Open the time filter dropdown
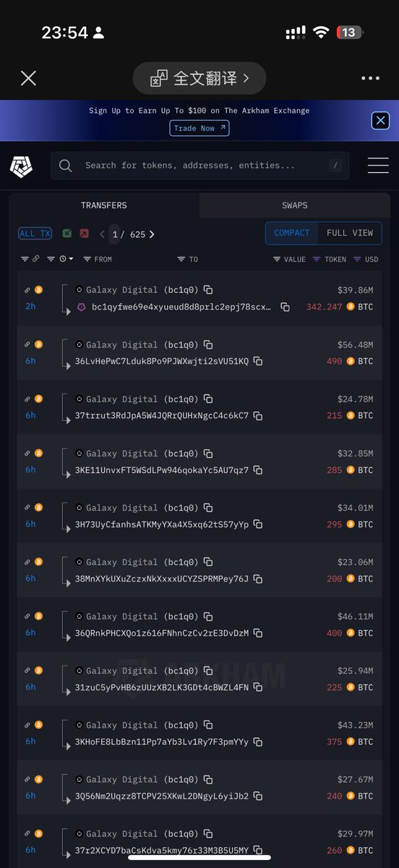Image resolution: width=399 pixels, height=868 pixels. click(x=66, y=259)
